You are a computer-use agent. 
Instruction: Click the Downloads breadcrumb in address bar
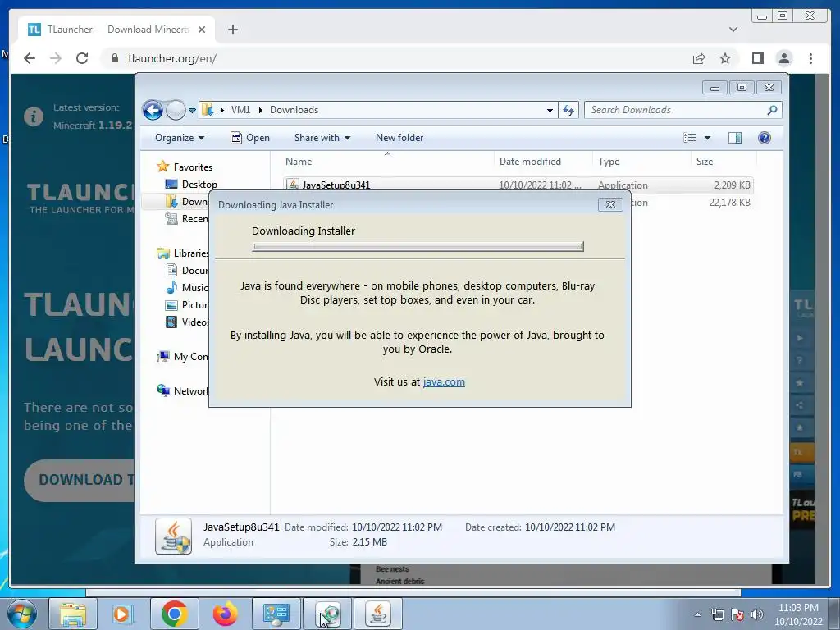click(294, 110)
